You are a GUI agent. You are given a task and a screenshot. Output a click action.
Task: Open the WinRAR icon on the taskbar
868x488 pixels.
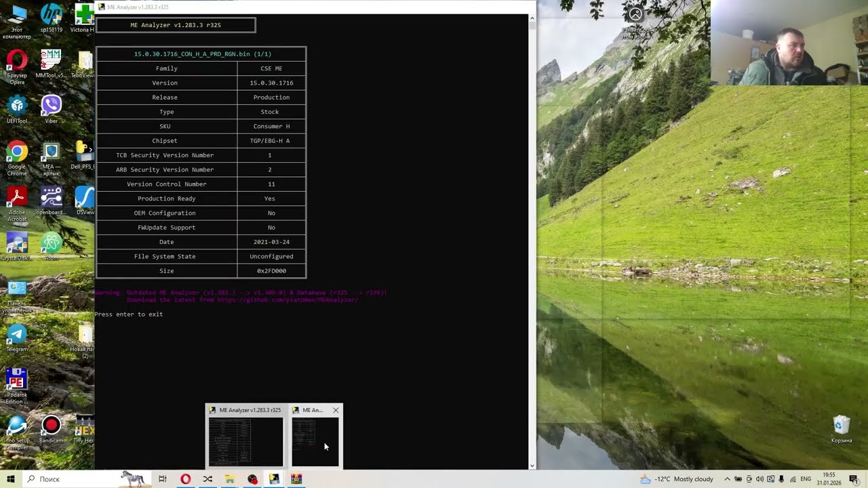coord(296,479)
